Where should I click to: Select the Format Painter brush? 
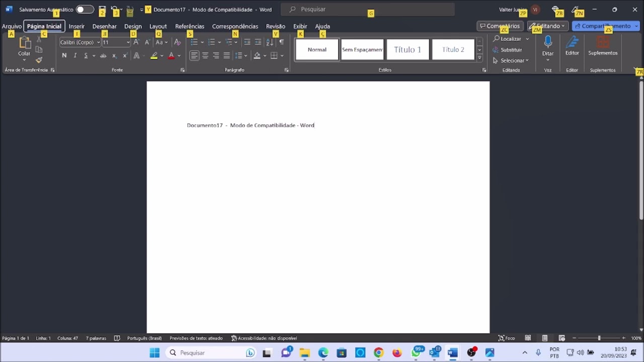[39, 60]
